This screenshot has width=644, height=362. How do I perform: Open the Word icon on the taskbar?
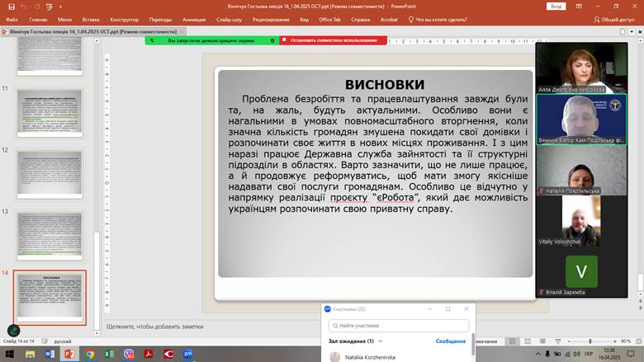pyautogui.click(x=50, y=353)
